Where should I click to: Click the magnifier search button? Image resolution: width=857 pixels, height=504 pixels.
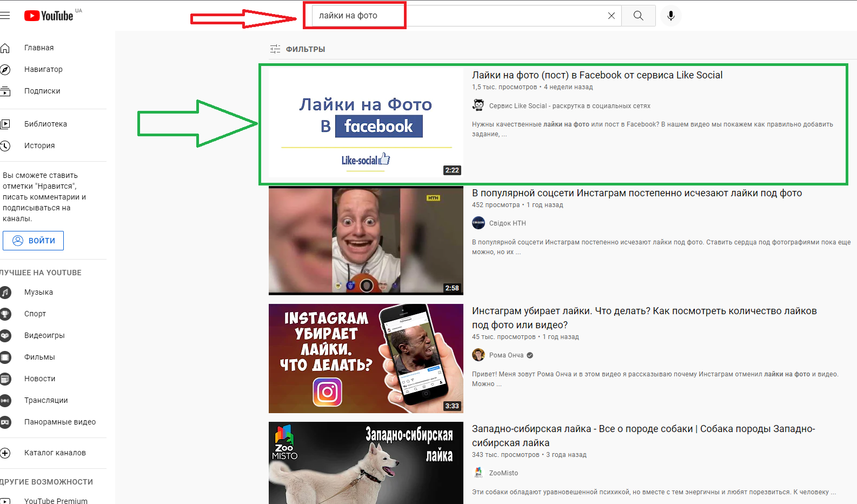[639, 16]
